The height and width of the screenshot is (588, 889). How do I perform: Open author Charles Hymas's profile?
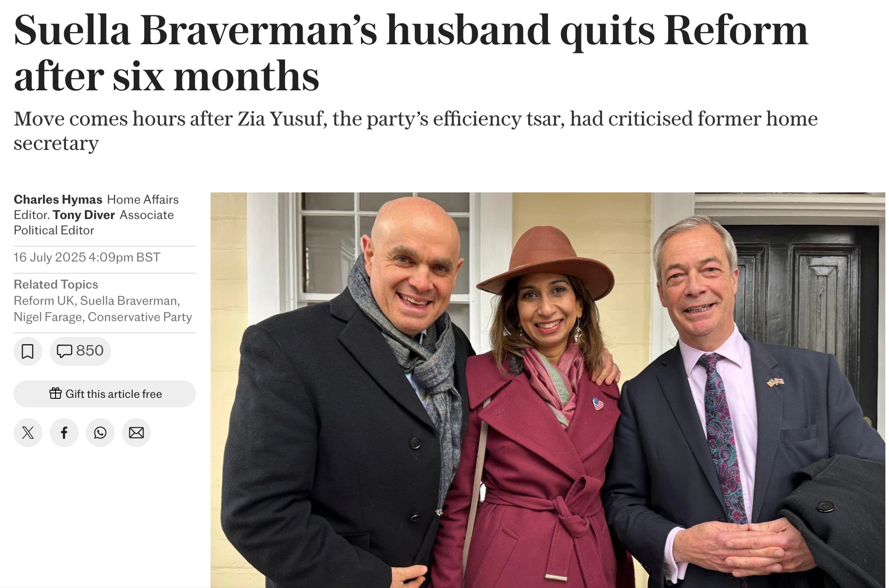pyautogui.click(x=58, y=200)
